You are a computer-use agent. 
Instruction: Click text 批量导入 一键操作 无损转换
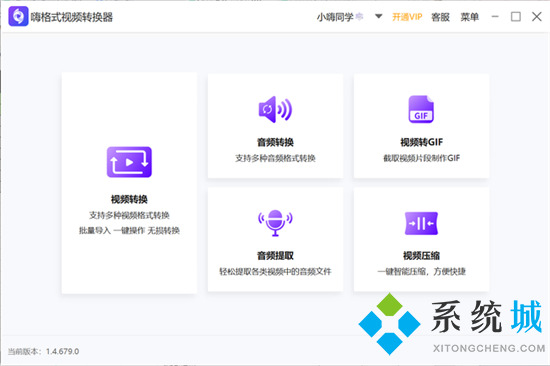[x=129, y=231]
